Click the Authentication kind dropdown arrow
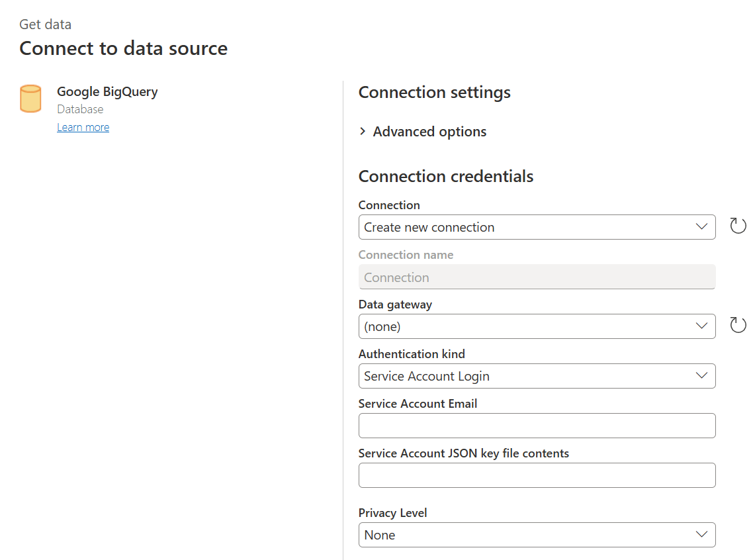 click(702, 376)
